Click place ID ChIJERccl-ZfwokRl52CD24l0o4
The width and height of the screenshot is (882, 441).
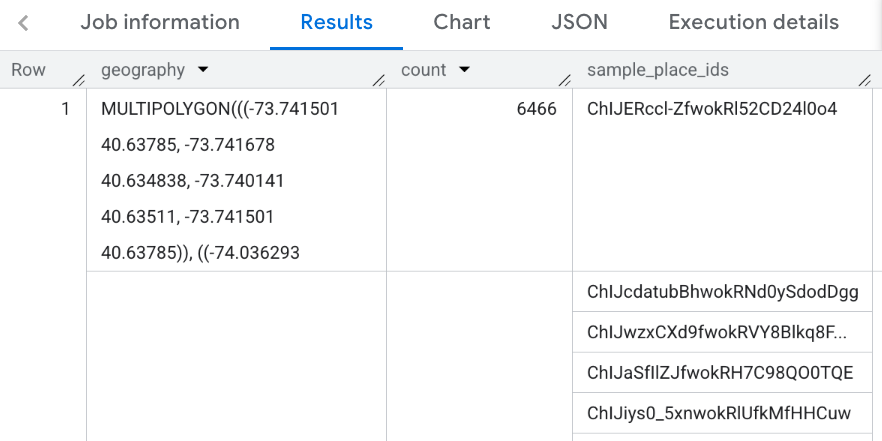click(x=712, y=109)
